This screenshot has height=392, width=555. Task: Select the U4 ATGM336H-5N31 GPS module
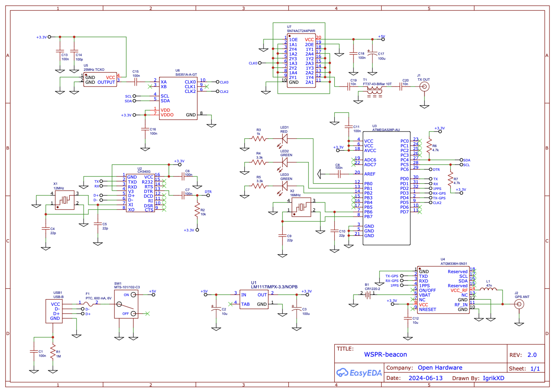[x=443, y=290]
